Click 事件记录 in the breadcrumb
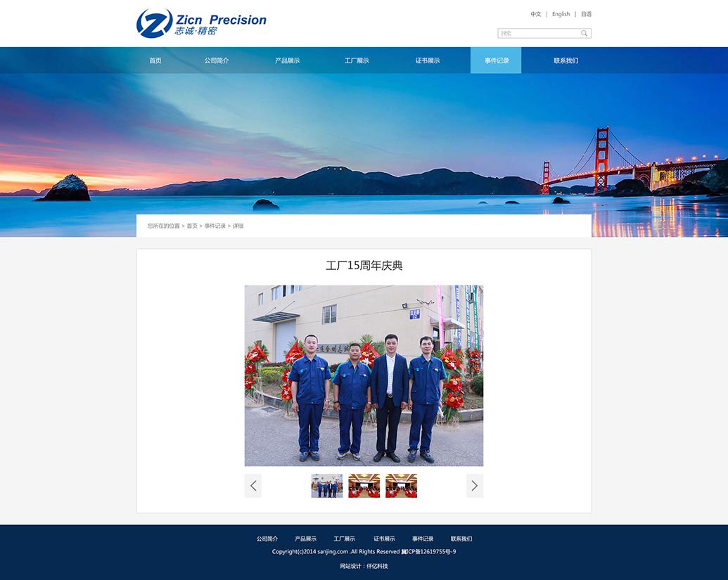Viewport: 728px width, 580px height. 215,226
